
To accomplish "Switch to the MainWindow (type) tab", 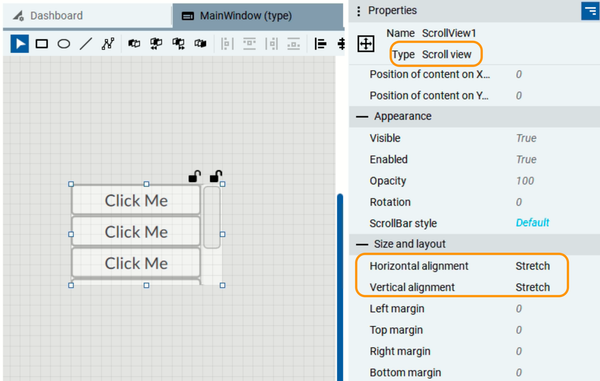I will tap(258, 16).
